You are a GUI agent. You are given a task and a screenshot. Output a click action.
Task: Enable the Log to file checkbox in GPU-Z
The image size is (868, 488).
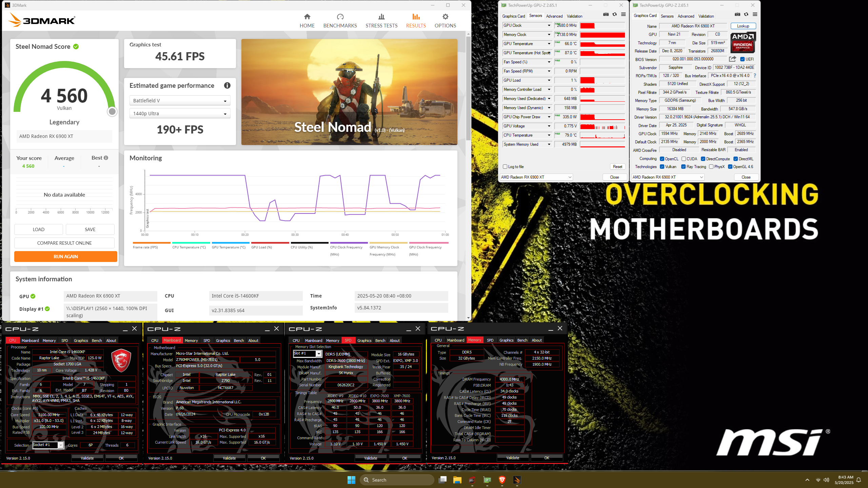click(505, 167)
